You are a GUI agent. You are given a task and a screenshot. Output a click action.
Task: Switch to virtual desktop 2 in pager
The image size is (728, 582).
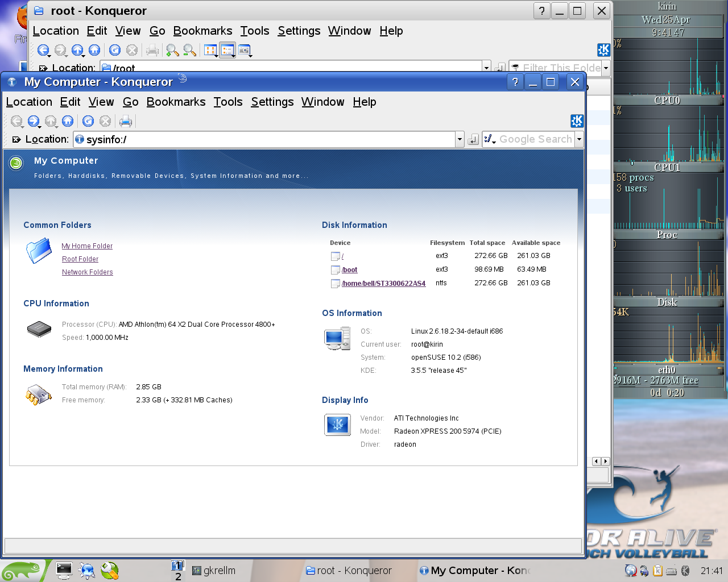pyautogui.click(x=178, y=576)
